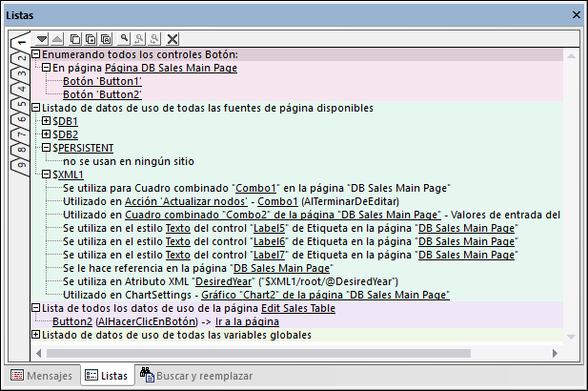Collapse the $XML1 tree node
The width and height of the screenshot is (588, 391).
[x=47, y=175]
